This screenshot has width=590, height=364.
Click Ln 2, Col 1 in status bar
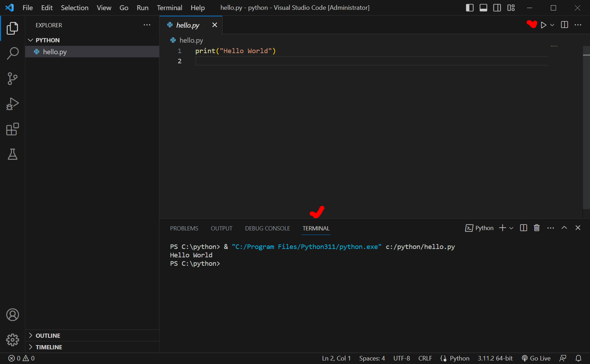tap(336, 358)
